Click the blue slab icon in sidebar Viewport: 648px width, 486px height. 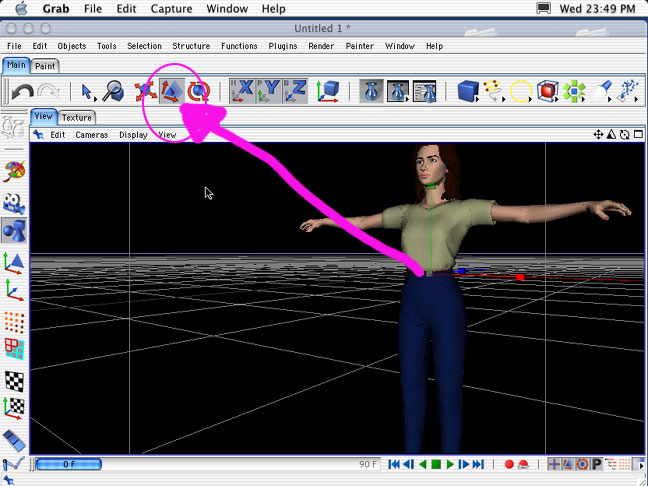click(x=14, y=441)
